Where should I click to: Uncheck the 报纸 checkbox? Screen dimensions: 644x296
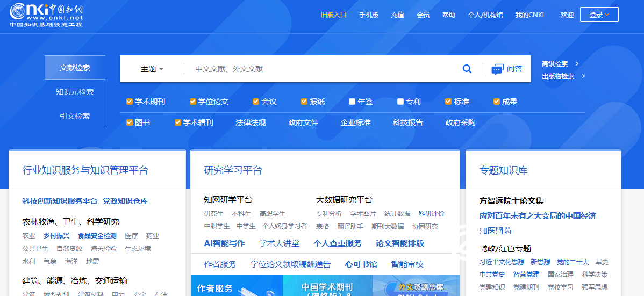pyautogui.click(x=304, y=102)
